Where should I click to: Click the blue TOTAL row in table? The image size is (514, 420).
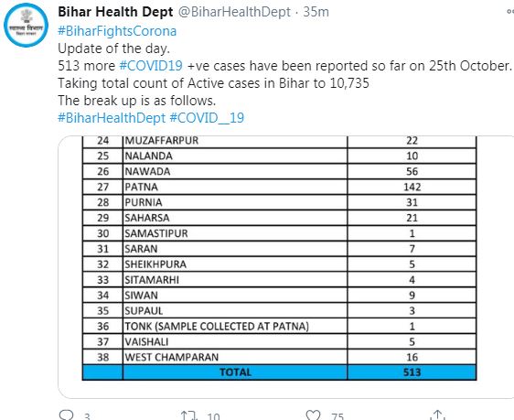(x=279, y=372)
